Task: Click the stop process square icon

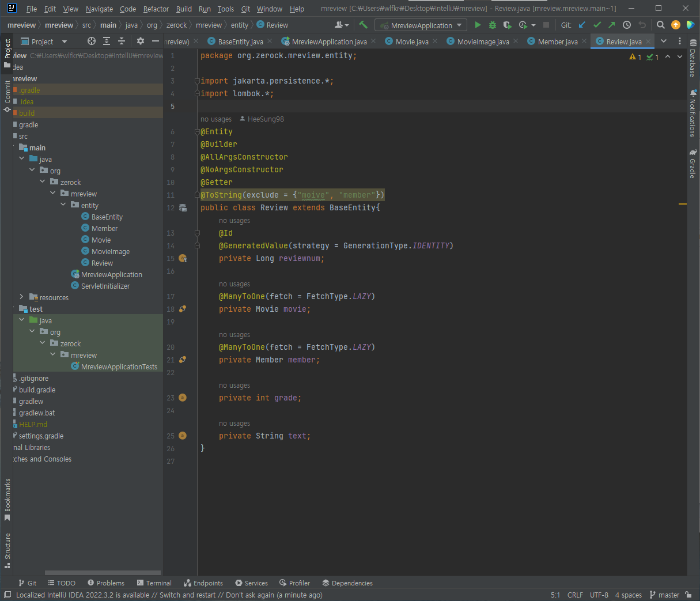Action: coord(546,25)
